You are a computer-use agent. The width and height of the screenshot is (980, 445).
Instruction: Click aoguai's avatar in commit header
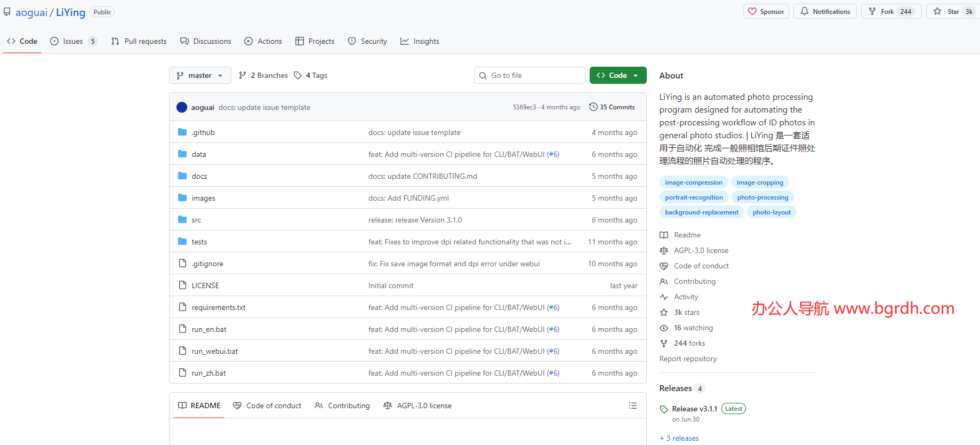[x=182, y=107]
